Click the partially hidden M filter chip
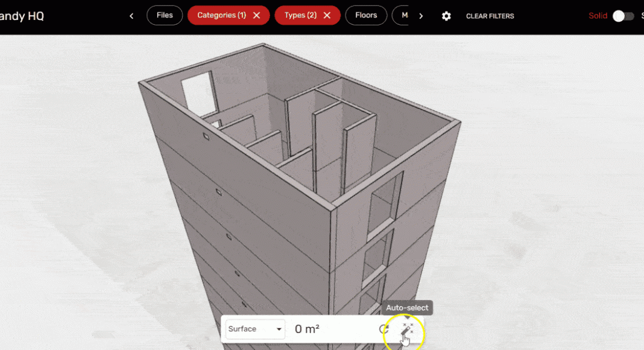 [402, 16]
